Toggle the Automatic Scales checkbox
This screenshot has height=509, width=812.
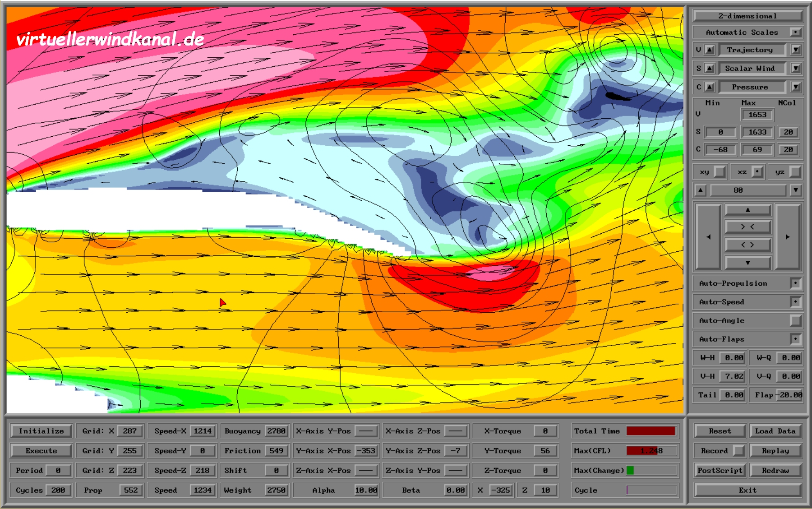(795, 32)
